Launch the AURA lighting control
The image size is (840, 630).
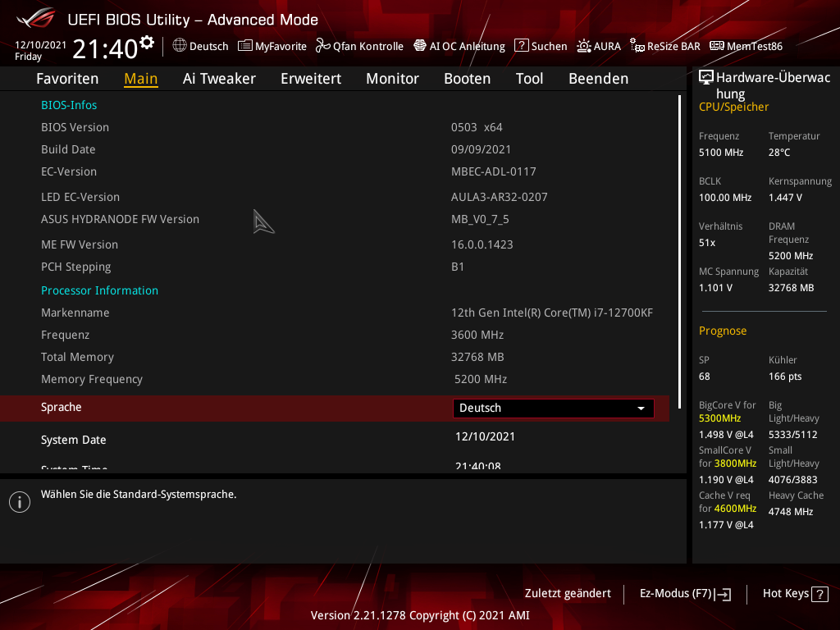coord(599,46)
